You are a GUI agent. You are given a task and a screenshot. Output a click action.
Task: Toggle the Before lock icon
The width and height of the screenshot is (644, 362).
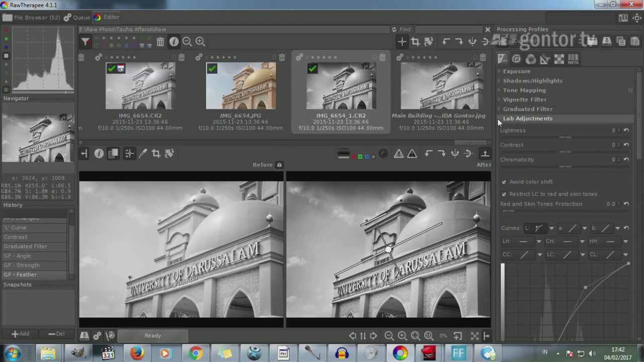coord(279,164)
